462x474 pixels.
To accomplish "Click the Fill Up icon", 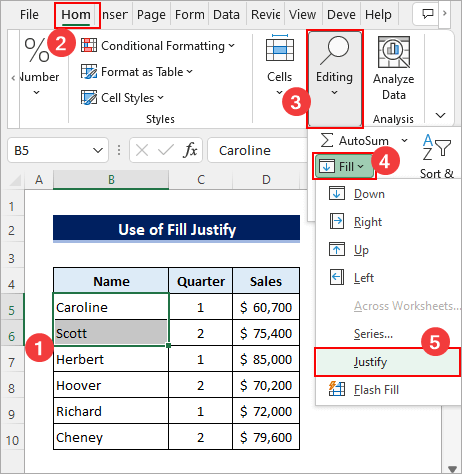I will pos(337,249).
